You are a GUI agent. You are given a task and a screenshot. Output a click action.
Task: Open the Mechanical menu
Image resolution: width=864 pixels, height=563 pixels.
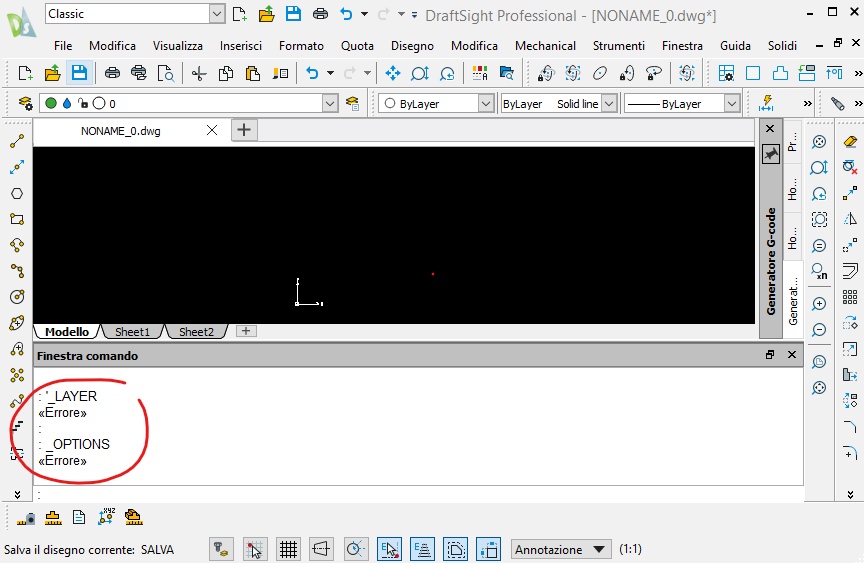click(545, 46)
